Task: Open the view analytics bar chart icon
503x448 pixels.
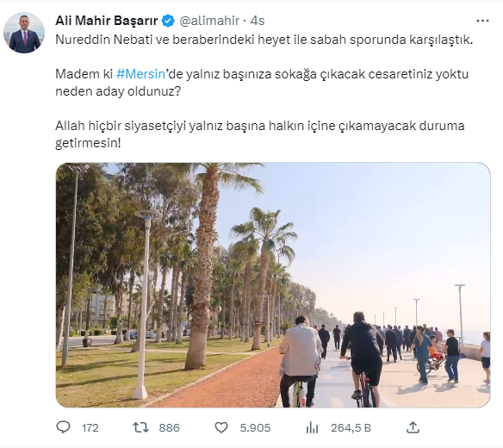Action: (x=312, y=427)
